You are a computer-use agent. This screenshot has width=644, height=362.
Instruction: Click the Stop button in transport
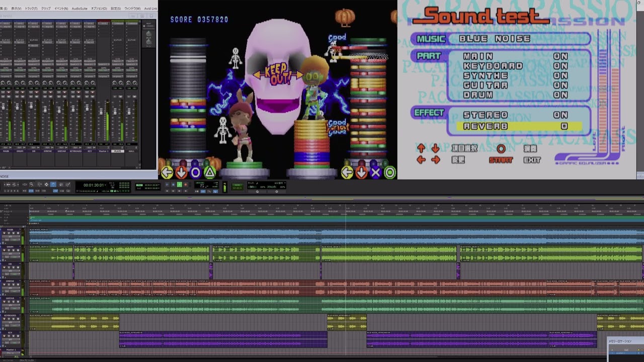click(173, 184)
